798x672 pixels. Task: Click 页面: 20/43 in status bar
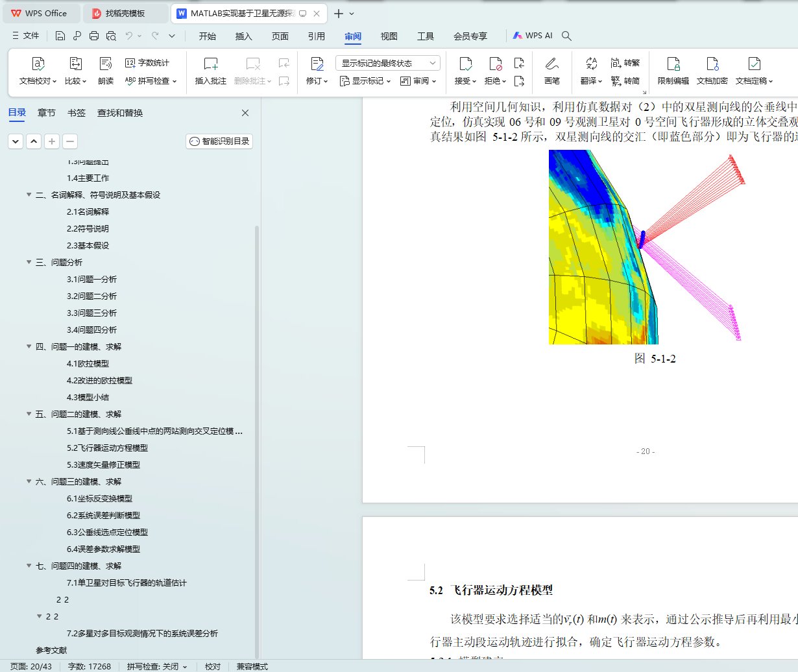tap(30, 666)
